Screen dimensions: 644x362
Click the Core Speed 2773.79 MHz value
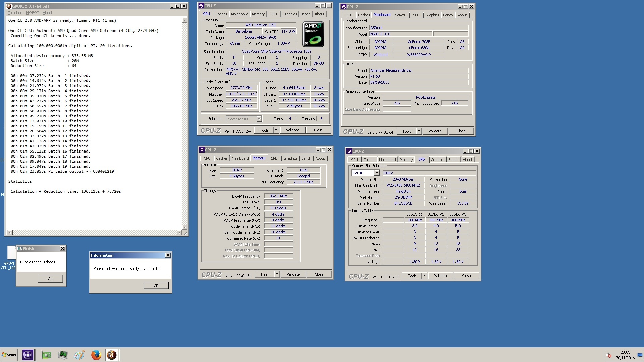point(241,88)
